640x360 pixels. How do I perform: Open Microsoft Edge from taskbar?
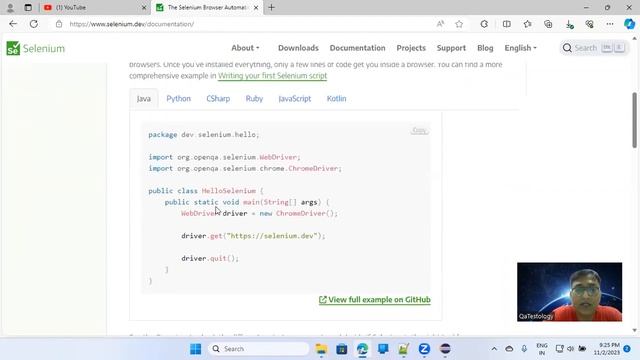pos(362,349)
